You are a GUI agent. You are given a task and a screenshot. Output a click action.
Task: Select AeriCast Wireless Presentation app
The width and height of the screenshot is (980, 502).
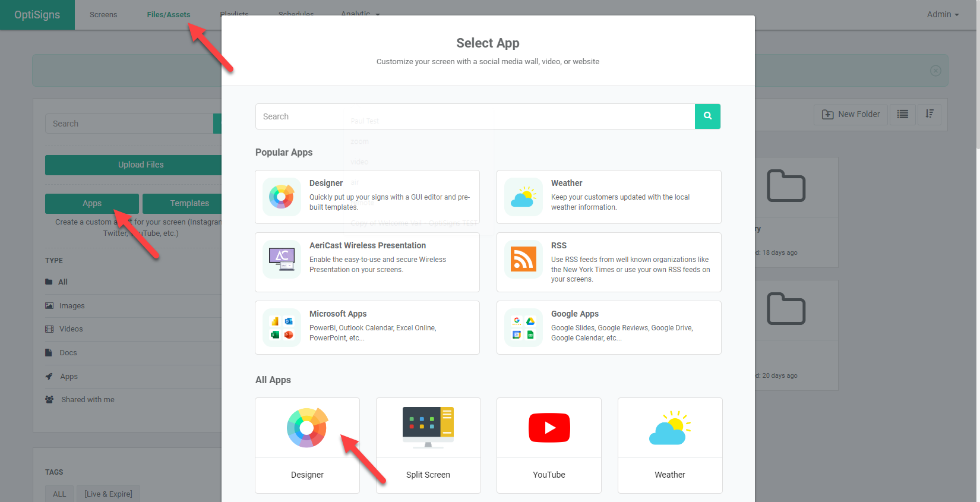click(x=367, y=262)
